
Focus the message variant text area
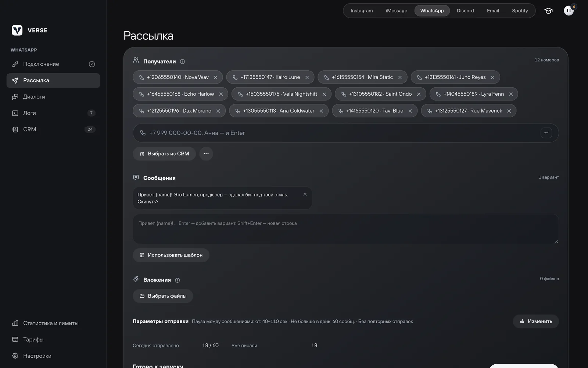pos(345,229)
